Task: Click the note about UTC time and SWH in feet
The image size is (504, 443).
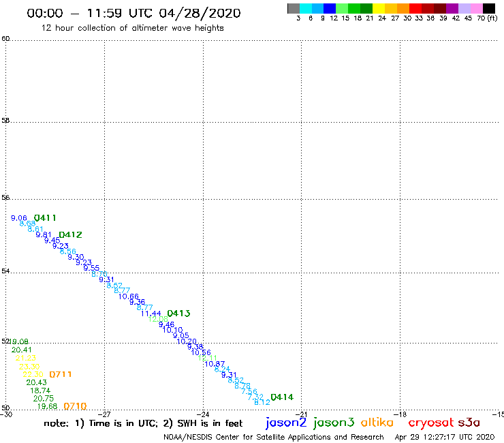Action: point(143,423)
